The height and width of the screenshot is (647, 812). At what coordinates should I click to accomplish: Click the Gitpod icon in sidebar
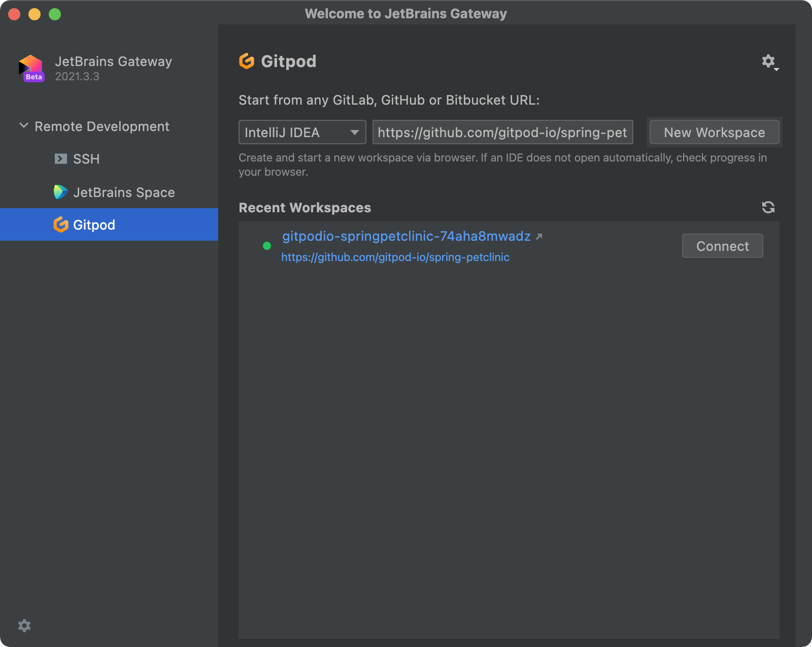point(61,224)
